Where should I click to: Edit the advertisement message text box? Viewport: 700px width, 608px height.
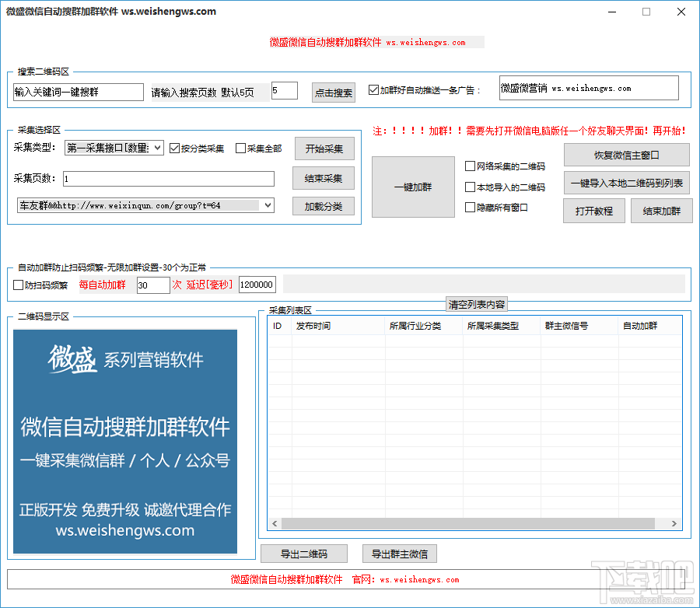click(589, 88)
